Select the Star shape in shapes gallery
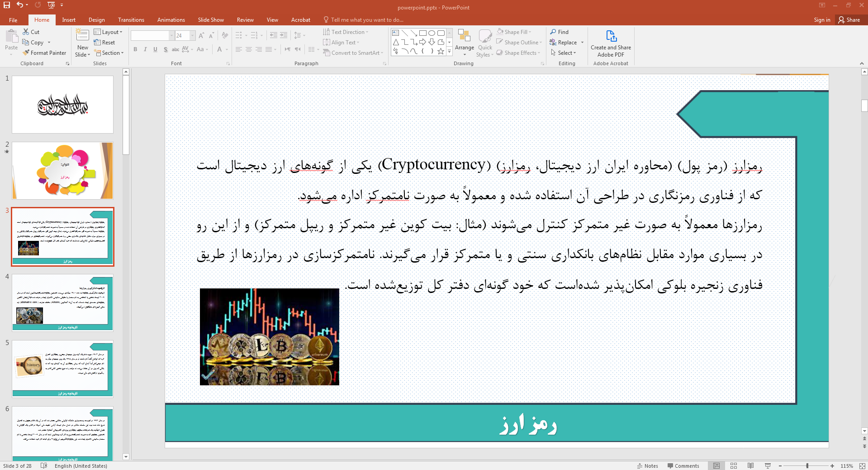 441,51
